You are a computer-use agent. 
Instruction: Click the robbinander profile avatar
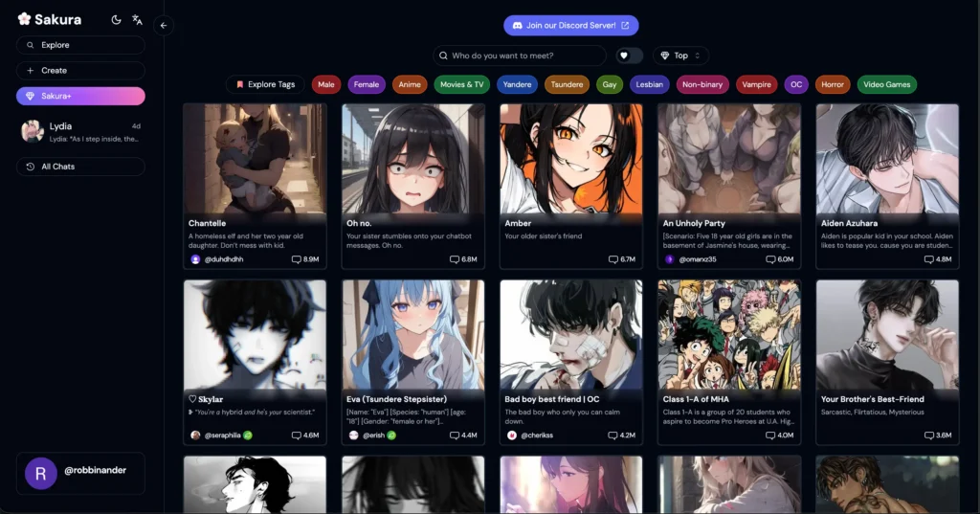40,474
